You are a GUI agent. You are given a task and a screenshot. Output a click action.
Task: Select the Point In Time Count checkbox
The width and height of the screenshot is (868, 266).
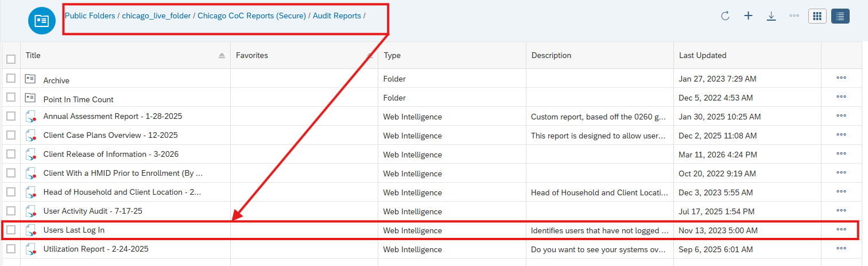[x=11, y=98]
